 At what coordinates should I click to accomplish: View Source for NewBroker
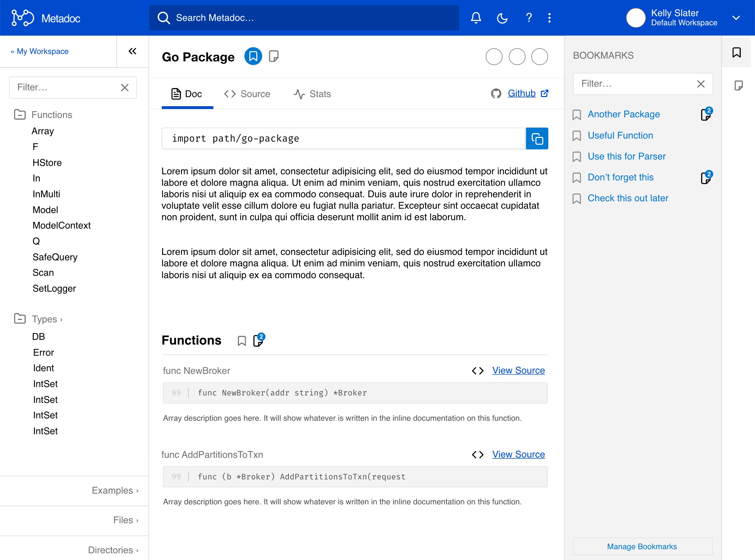tap(518, 370)
